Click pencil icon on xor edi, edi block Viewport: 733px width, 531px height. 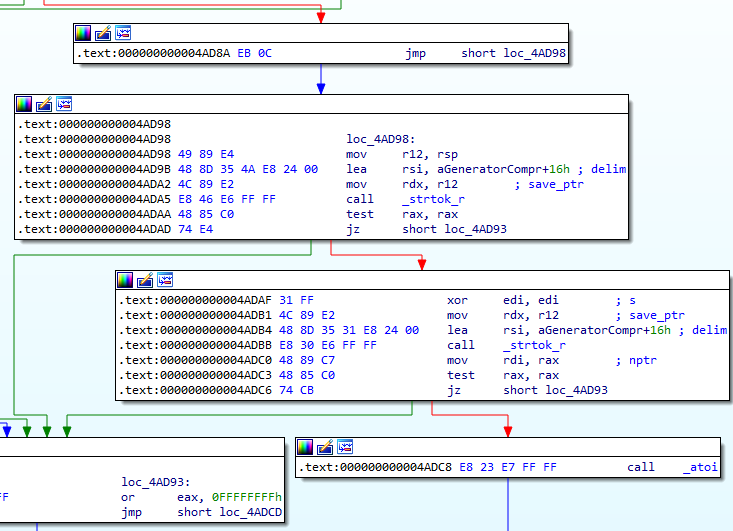pyautogui.click(x=145, y=279)
